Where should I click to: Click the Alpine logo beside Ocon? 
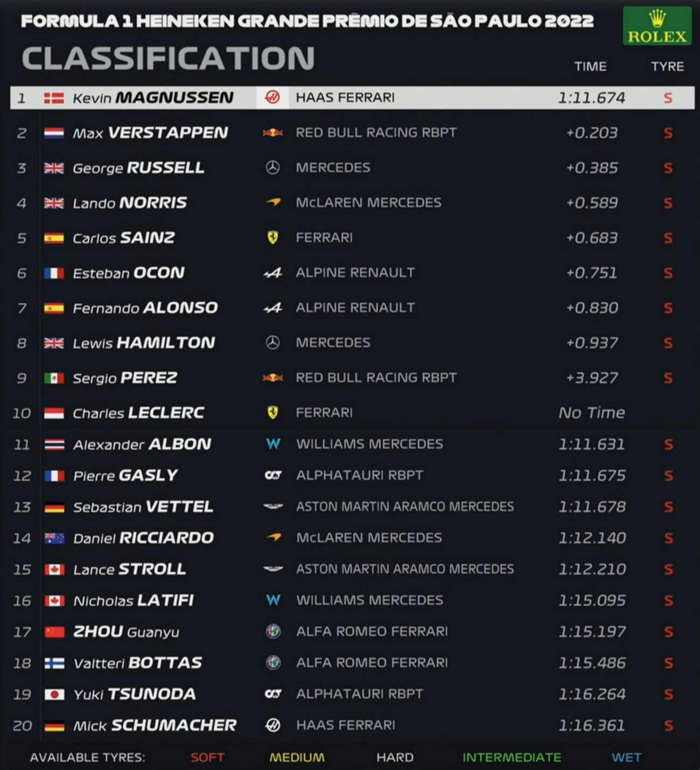pos(272,273)
